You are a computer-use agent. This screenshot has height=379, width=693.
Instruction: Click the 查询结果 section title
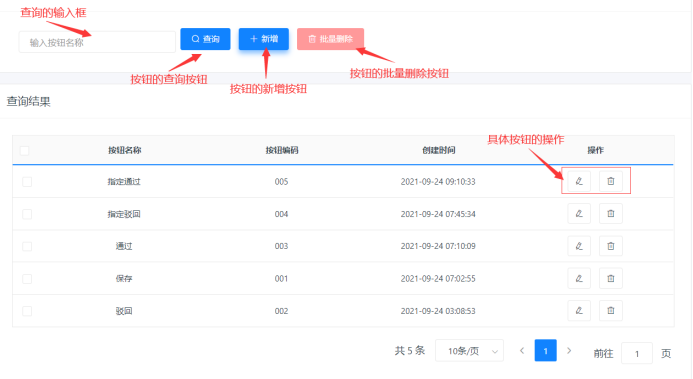click(x=29, y=102)
